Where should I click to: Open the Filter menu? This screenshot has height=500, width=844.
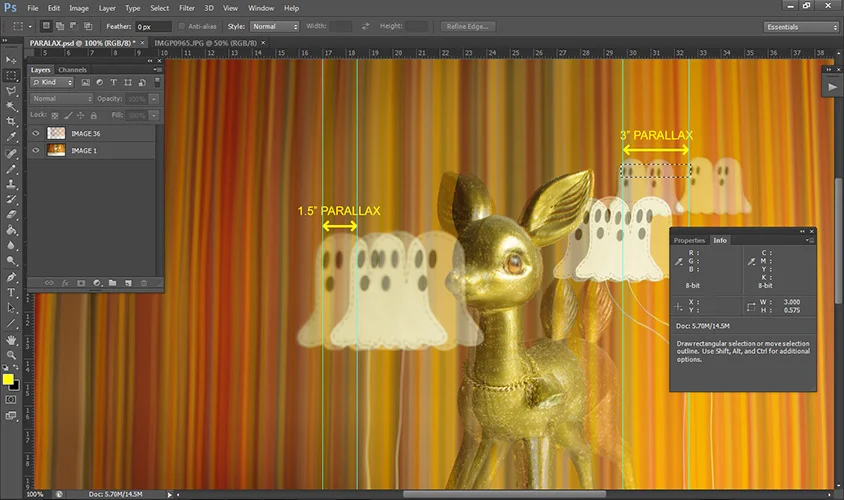tap(187, 8)
